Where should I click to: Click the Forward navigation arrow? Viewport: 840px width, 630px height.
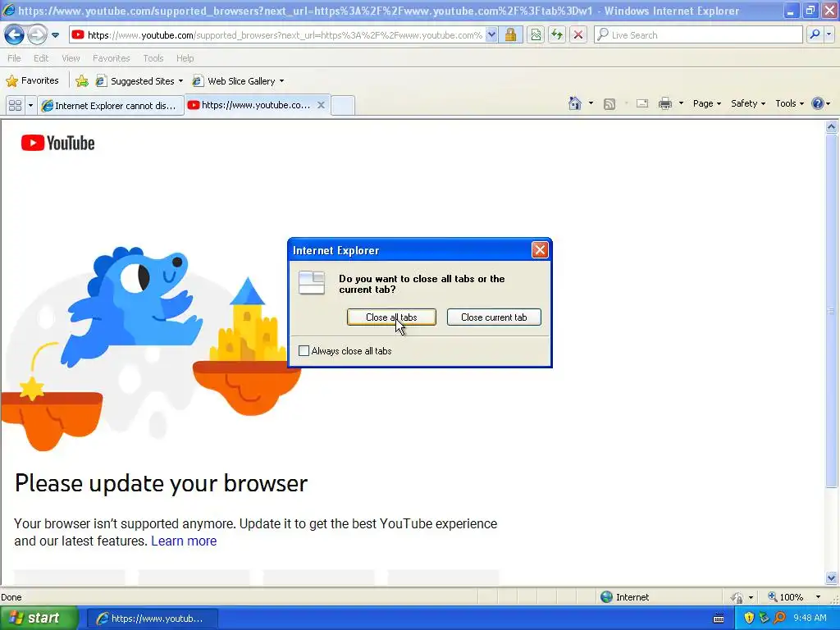(x=37, y=35)
